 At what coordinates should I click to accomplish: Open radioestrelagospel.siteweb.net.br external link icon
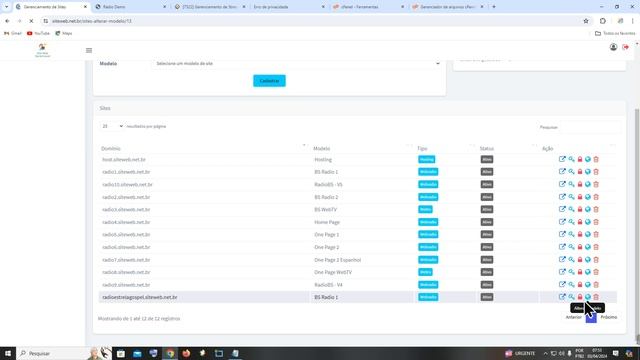point(562,297)
